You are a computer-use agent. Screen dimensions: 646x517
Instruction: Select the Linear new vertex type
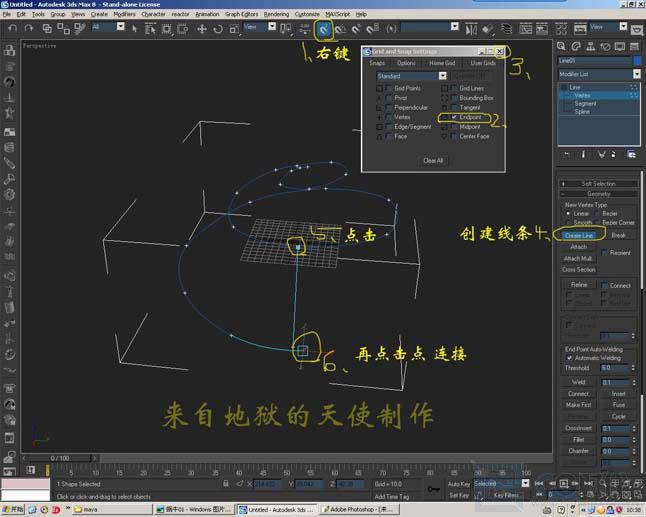568,213
